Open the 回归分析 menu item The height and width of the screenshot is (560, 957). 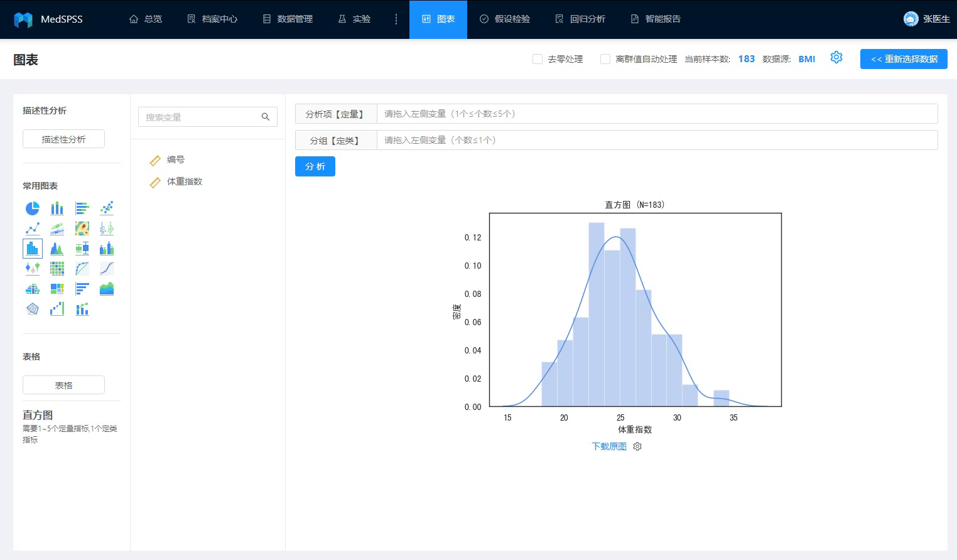580,19
